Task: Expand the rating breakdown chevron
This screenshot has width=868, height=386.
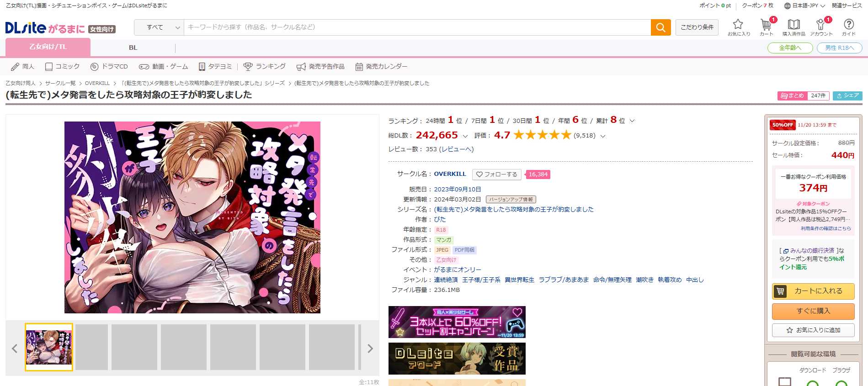Action: (x=603, y=136)
